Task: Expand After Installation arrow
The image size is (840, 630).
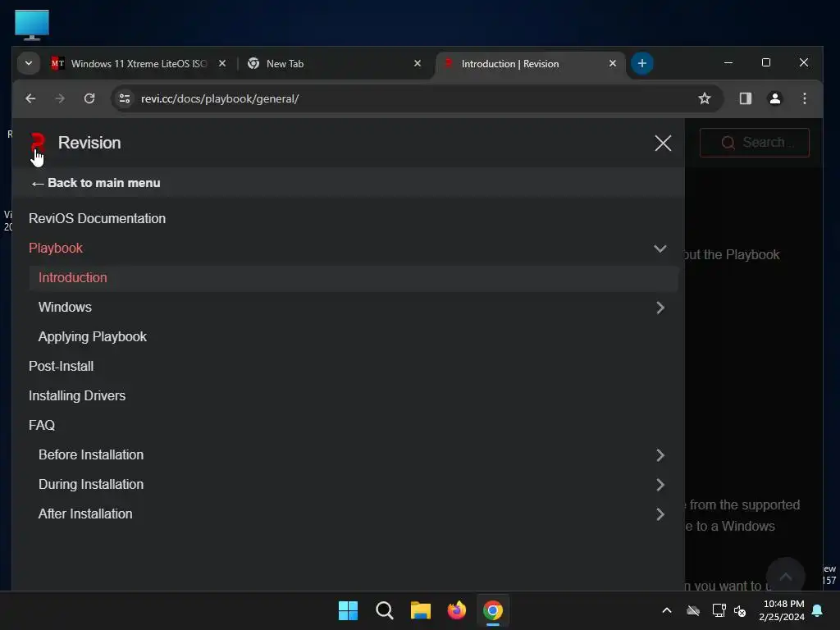Action: (x=660, y=514)
